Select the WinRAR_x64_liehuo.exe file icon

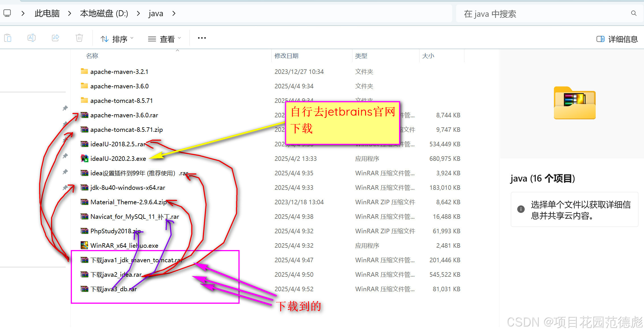point(84,245)
